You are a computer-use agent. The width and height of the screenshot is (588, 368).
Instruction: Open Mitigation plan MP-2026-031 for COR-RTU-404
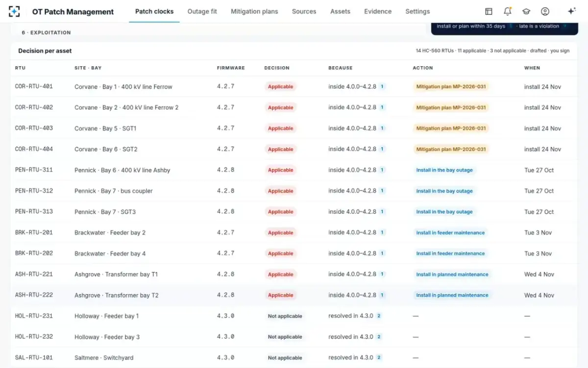pyautogui.click(x=451, y=149)
